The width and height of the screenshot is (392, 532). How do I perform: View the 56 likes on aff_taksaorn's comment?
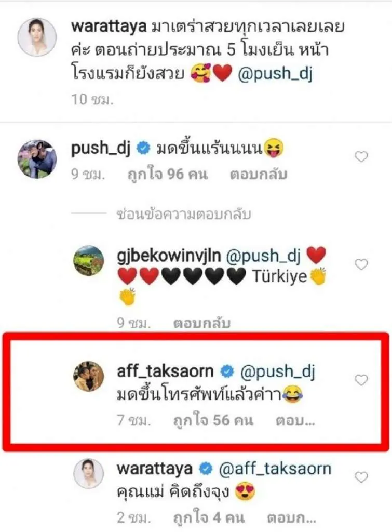(213, 421)
